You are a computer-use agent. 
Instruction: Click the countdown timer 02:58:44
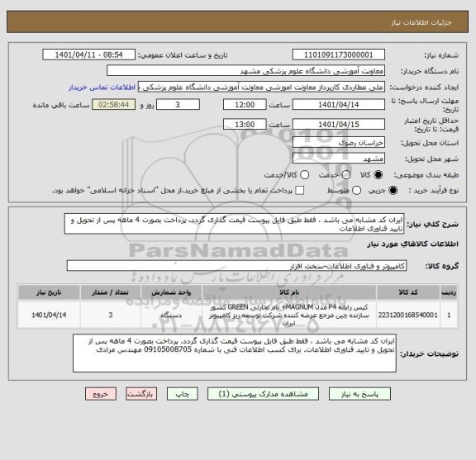tap(114, 105)
